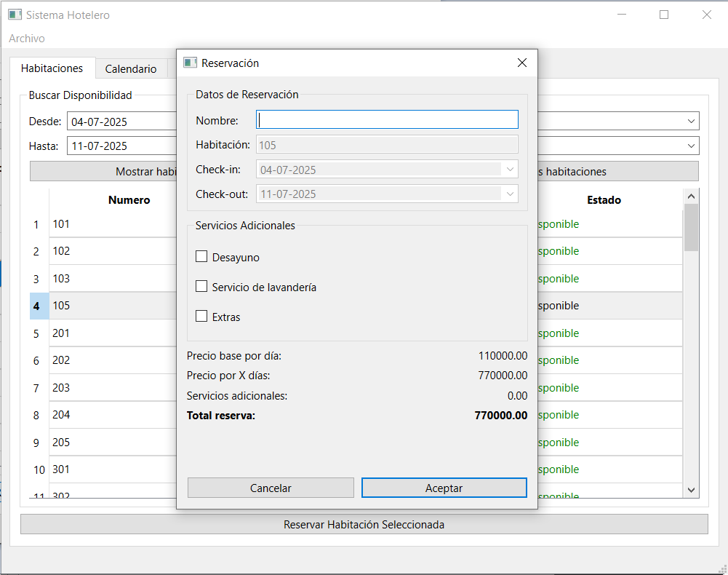Enable the Desayuno checkbox
Screen dimensions: 728x575
point(201,257)
